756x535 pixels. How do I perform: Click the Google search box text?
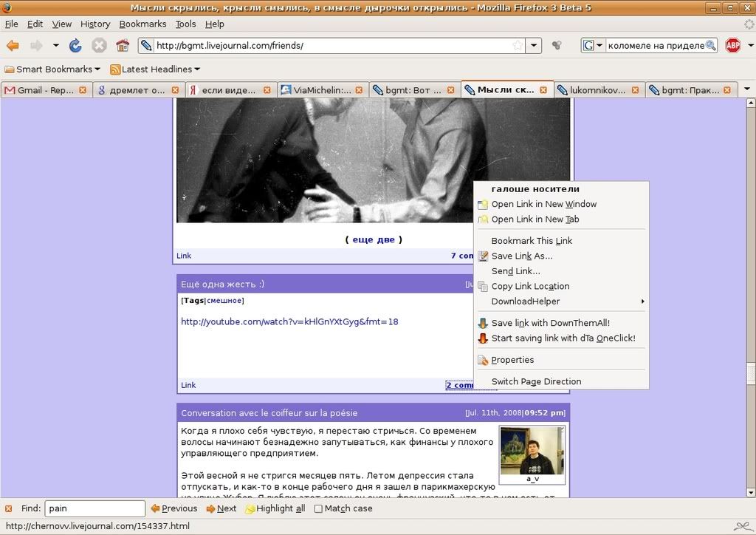pos(656,46)
